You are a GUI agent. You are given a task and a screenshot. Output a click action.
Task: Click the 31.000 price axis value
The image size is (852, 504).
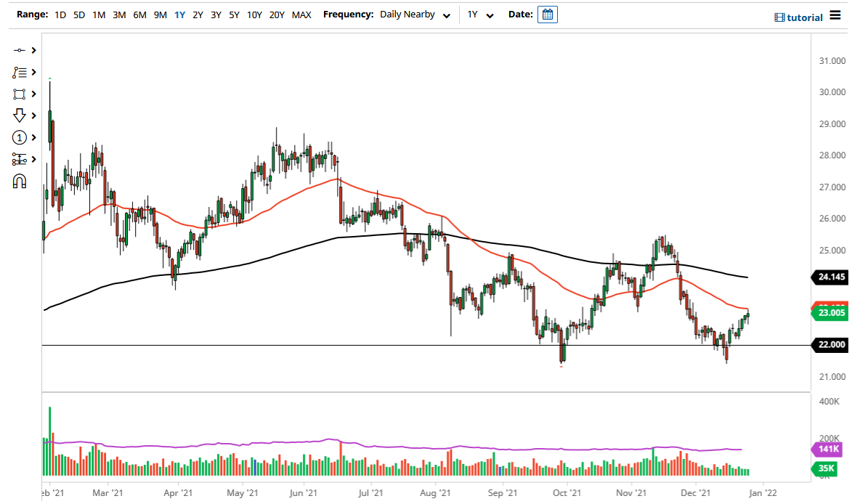832,61
